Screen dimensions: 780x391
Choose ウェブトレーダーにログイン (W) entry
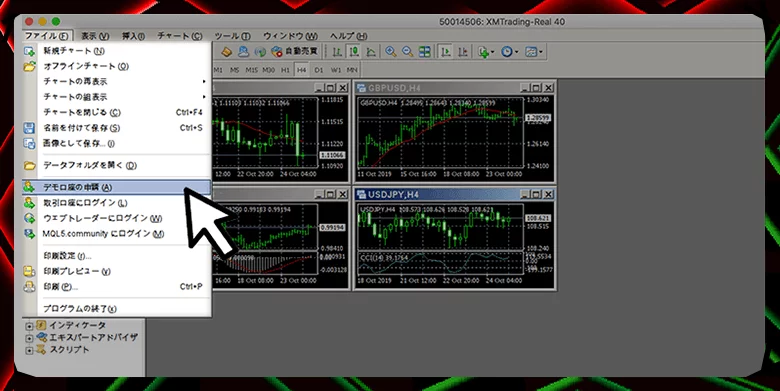point(117,218)
